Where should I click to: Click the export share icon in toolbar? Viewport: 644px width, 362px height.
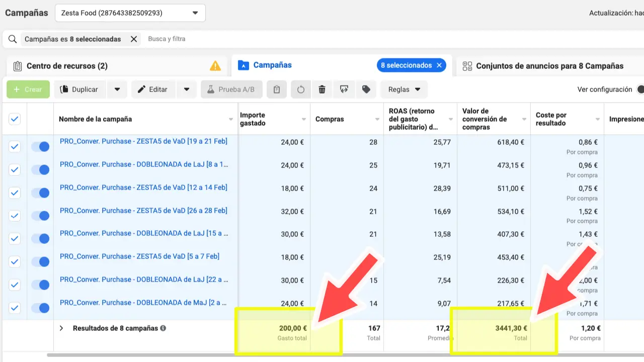pyautogui.click(x=344, y=89)
